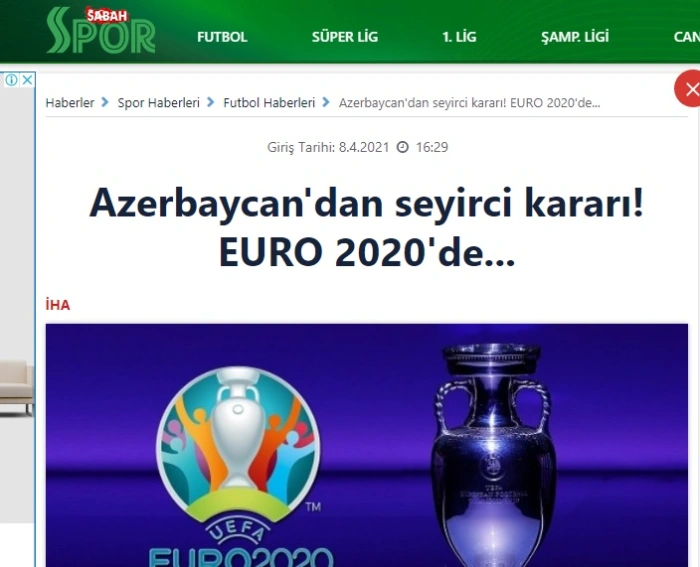Click the İHA source label
700x567 pixels.
58,305
